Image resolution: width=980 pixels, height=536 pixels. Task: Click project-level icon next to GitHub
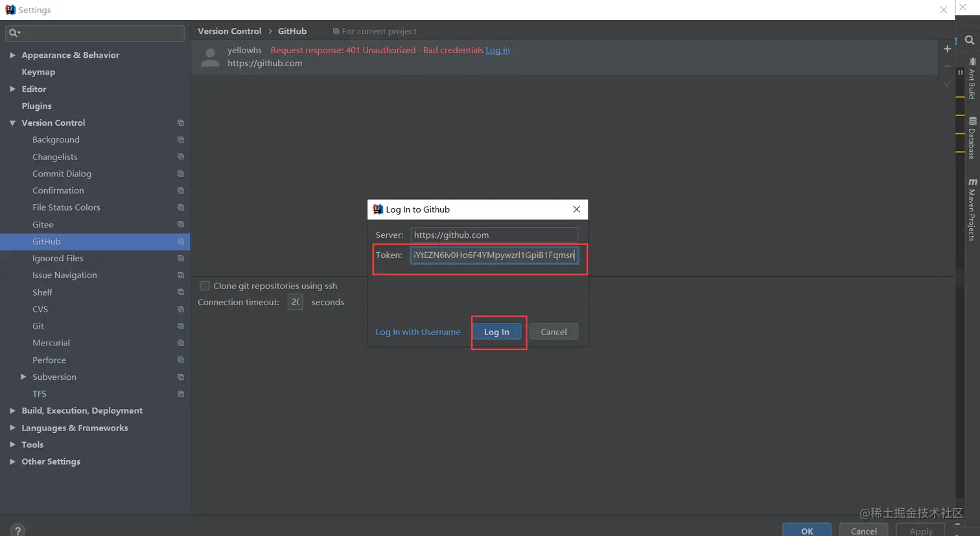click(x=181, y=242)
